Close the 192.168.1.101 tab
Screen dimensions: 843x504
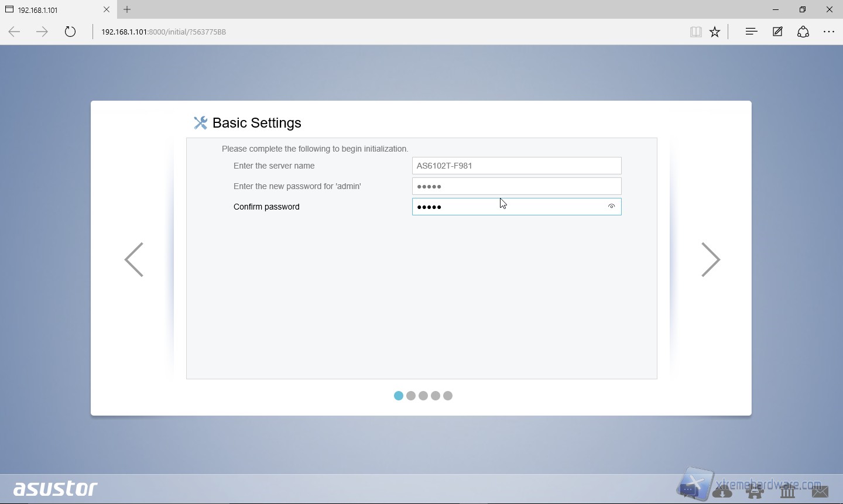(x=107, y=9)
